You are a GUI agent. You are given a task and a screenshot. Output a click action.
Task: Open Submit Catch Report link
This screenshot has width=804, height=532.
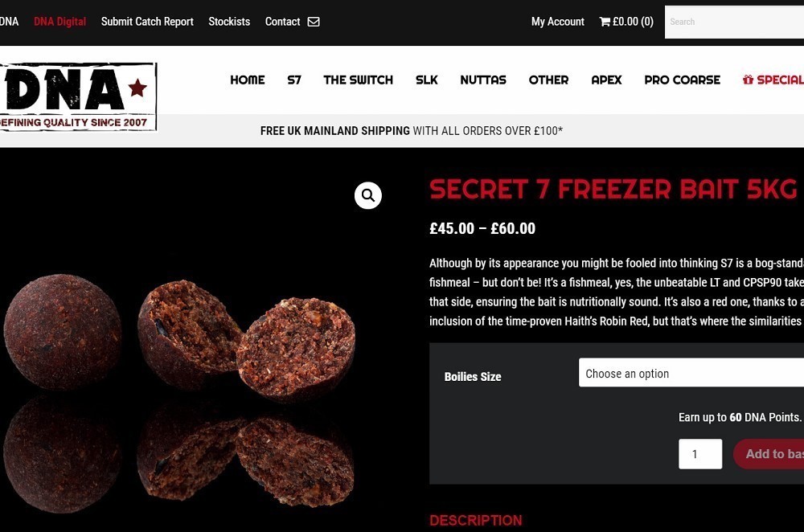click(147, 22)
